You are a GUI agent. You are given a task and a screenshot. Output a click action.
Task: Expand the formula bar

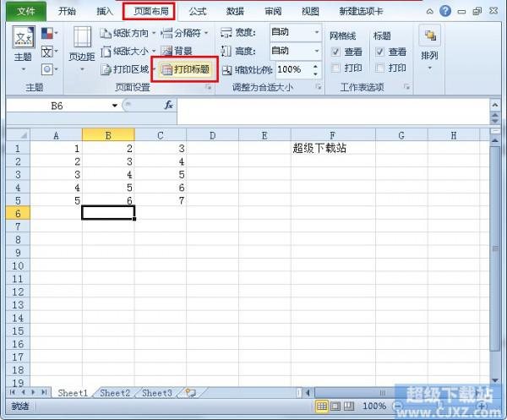[495, 105]
